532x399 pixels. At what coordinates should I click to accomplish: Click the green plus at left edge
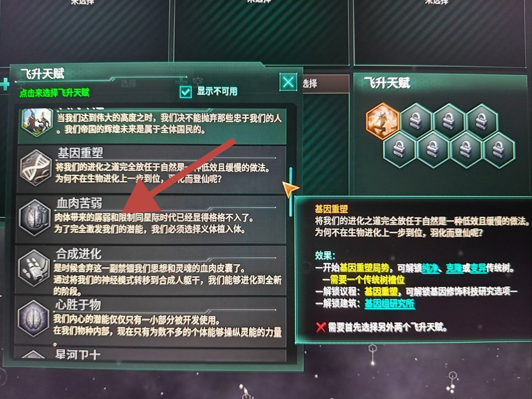pos(5,84)
